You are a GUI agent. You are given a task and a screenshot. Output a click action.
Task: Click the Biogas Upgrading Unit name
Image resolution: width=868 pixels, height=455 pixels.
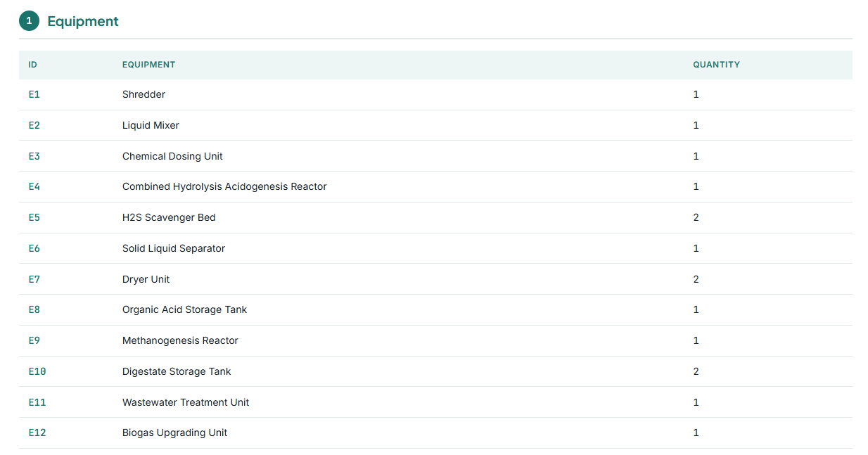coord(174,432)
